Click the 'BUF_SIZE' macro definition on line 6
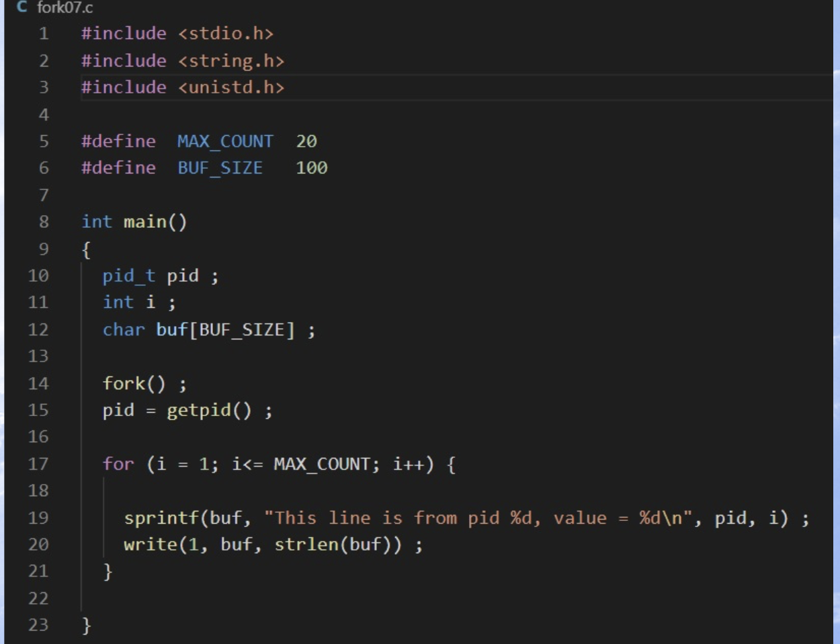 220,168
